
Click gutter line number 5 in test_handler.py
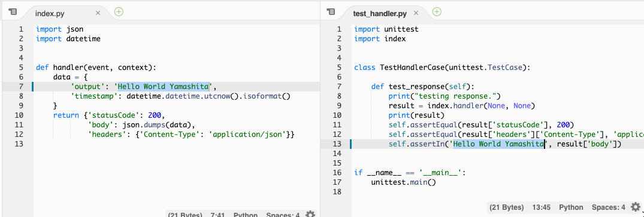click(339, 68)
